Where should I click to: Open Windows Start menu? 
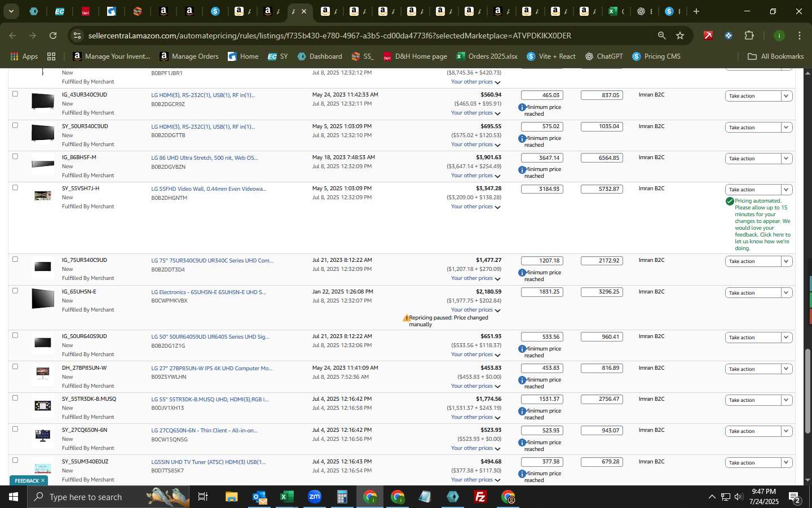pyautogui.click(x=14, y=497)
